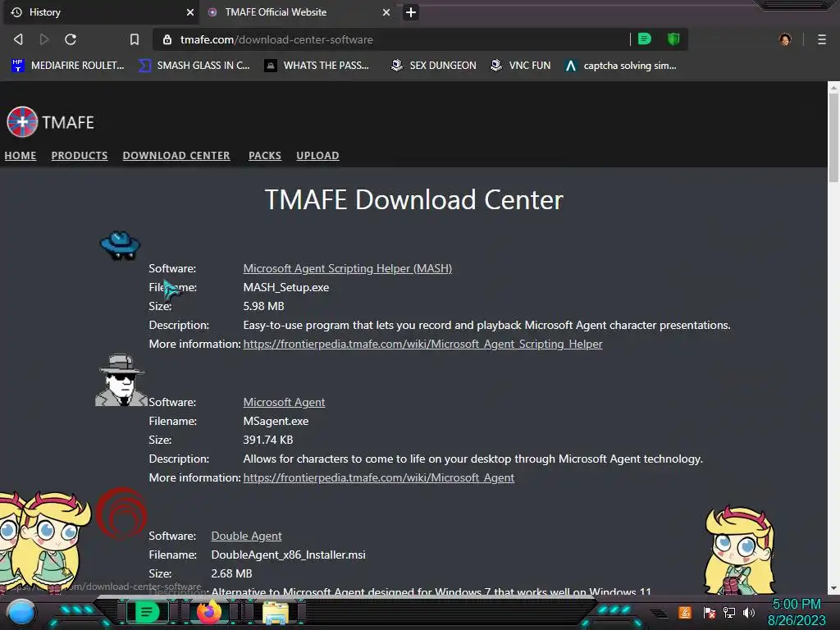Screen dimensions: 840x630
Task: Open the frontierpedia Microsoft_Agent_Scripting_Helper wiki link
Action: point(422,344)
